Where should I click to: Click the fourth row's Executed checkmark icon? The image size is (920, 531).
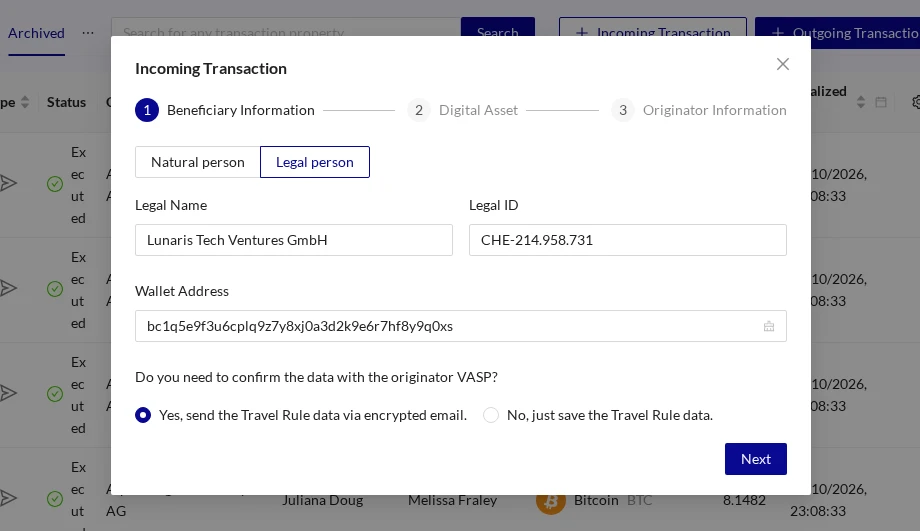(x=55, y=499)
